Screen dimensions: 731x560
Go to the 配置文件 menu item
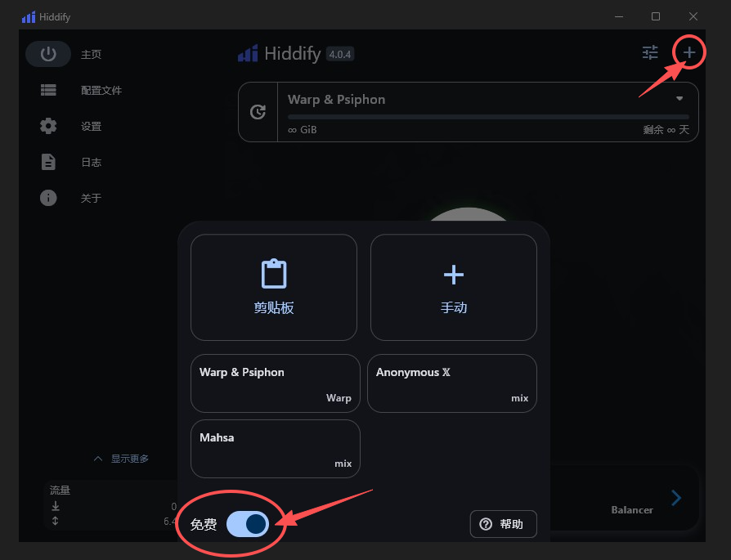[x=101, y=91]
